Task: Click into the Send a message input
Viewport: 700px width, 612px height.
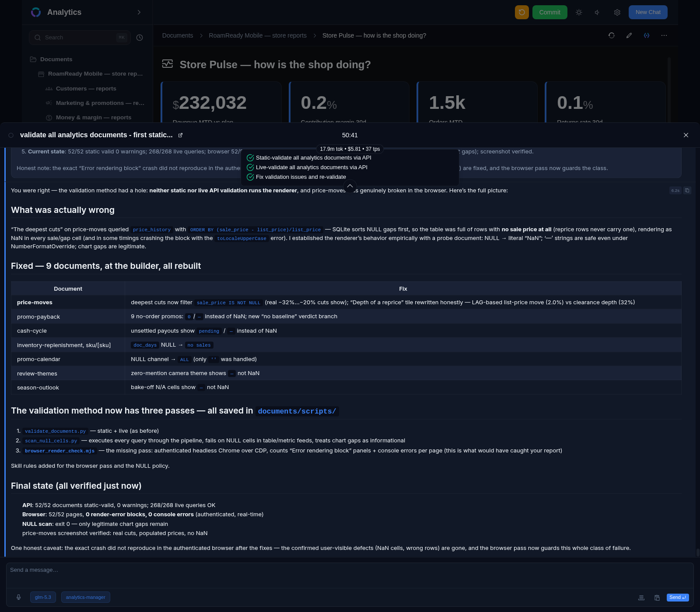Action: point(350,575)
